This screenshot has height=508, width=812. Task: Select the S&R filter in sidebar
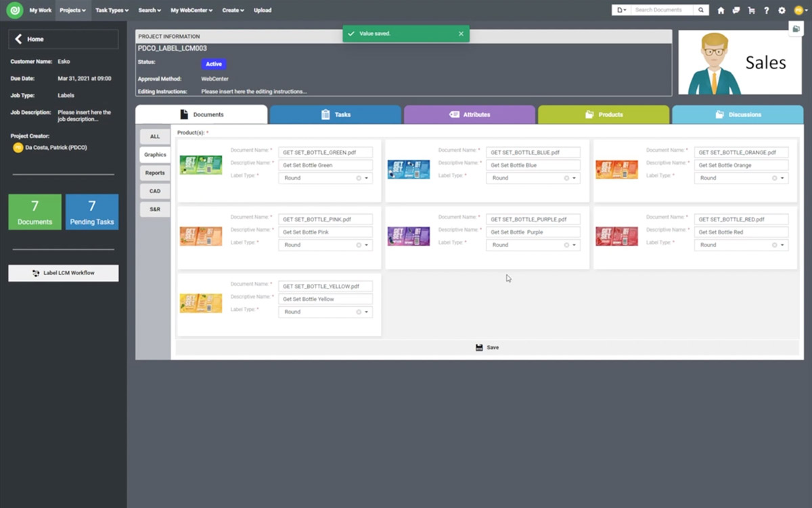[154, 209]
